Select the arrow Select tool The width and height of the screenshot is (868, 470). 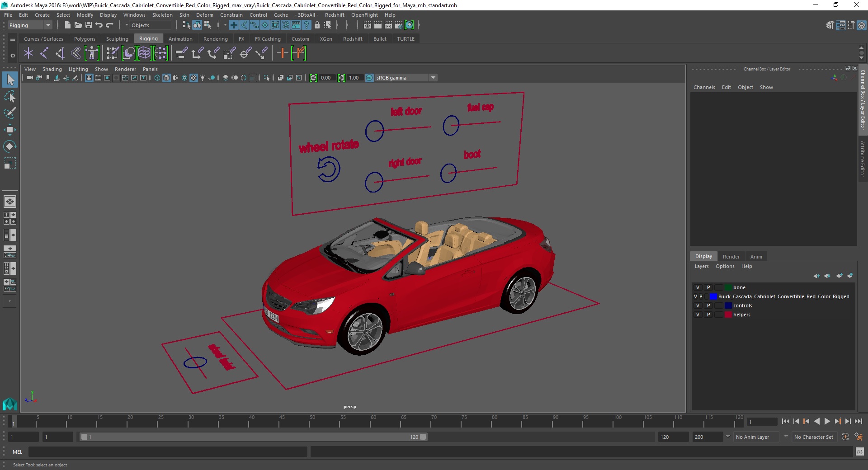[10, 80]
